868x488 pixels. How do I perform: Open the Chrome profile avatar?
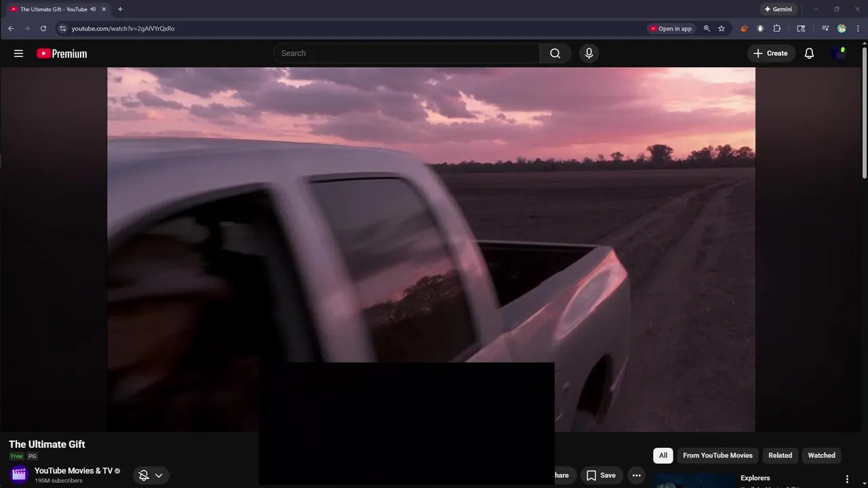(842, 28)
